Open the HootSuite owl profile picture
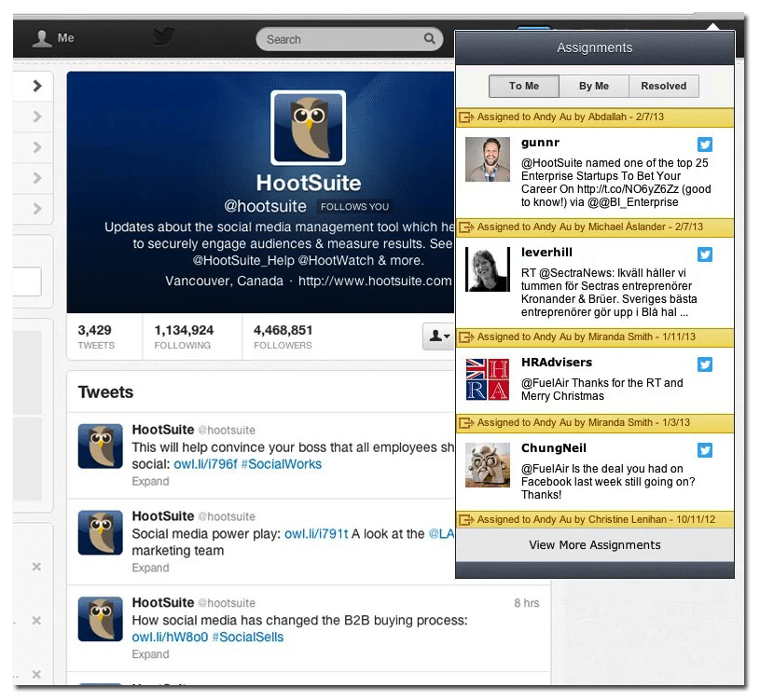Image resolution: width=760 pixels, height=700 pixels. click(x=308, y=128)
